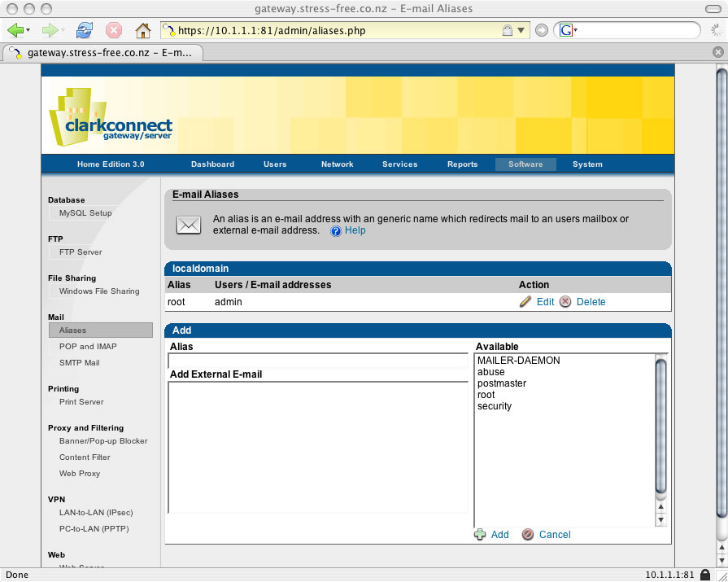
Task: Click the browser Reload icon
Action: point(85,31)
